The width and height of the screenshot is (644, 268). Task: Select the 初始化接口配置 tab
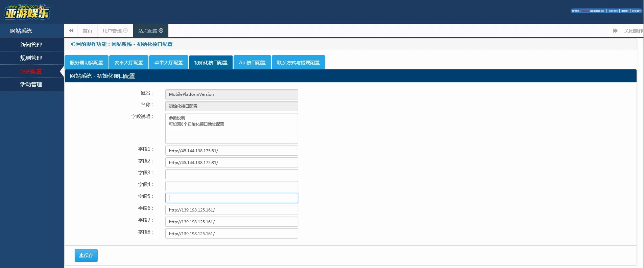coord(211,62)
